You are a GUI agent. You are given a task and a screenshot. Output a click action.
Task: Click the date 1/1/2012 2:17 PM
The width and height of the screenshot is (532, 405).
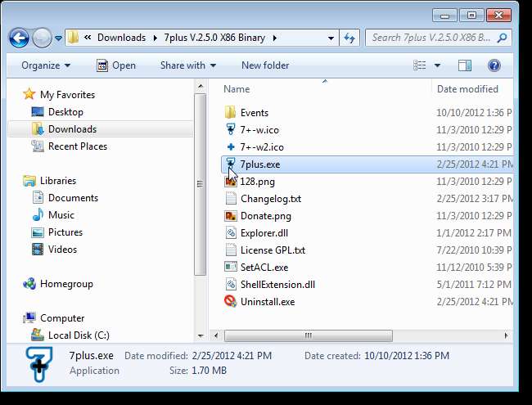(x=474, y=232)
